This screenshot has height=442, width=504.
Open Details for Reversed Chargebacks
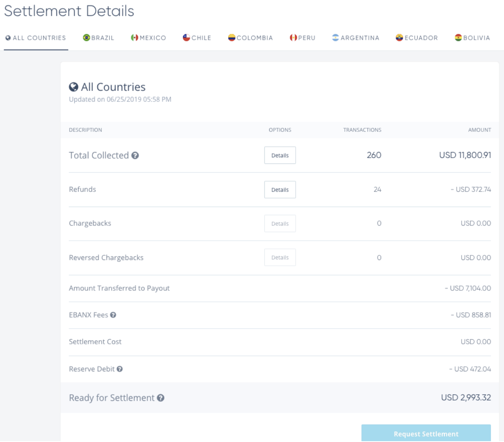[x=280, y=258]
